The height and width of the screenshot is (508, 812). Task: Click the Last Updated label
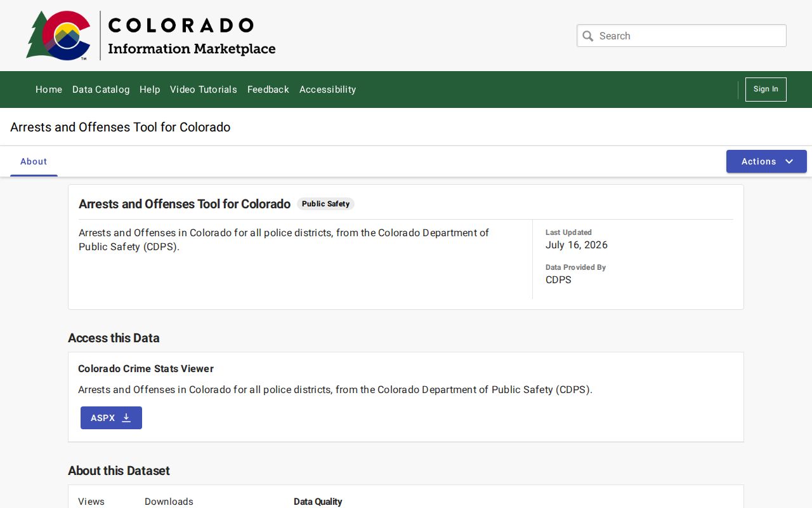click(x=568, y=232)
